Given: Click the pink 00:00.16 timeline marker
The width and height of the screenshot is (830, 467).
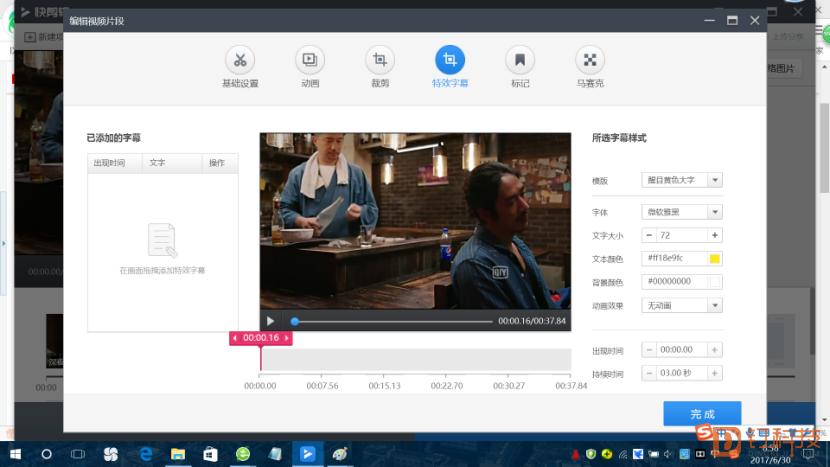Looking at the screenshot, I should (260, 338).
